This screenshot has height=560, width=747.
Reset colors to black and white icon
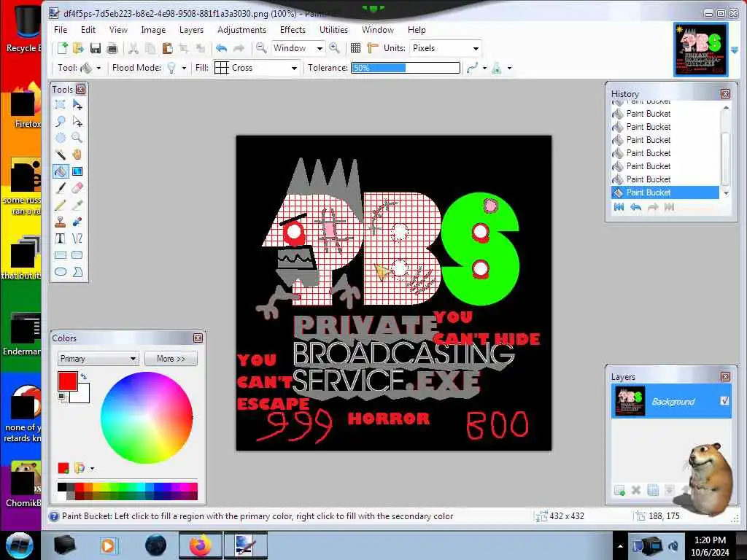(62, 397)
